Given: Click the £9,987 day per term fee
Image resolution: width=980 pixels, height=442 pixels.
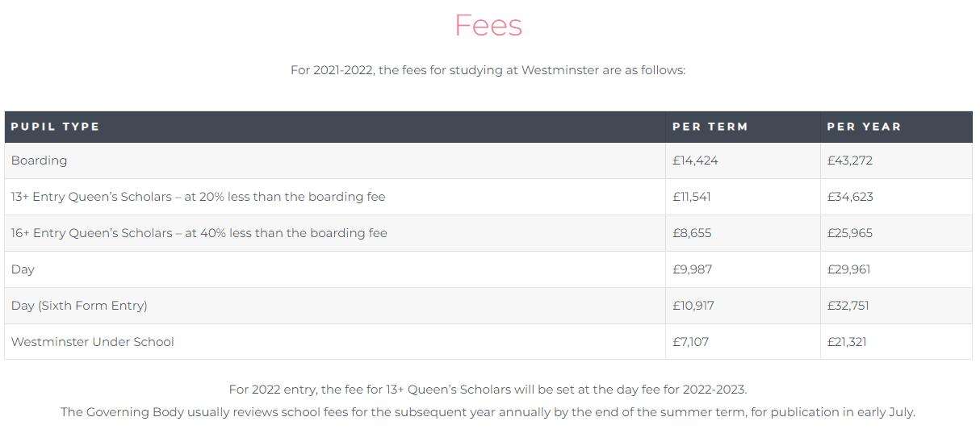Looking at the screenshot, I should click(x=693, y=269).
